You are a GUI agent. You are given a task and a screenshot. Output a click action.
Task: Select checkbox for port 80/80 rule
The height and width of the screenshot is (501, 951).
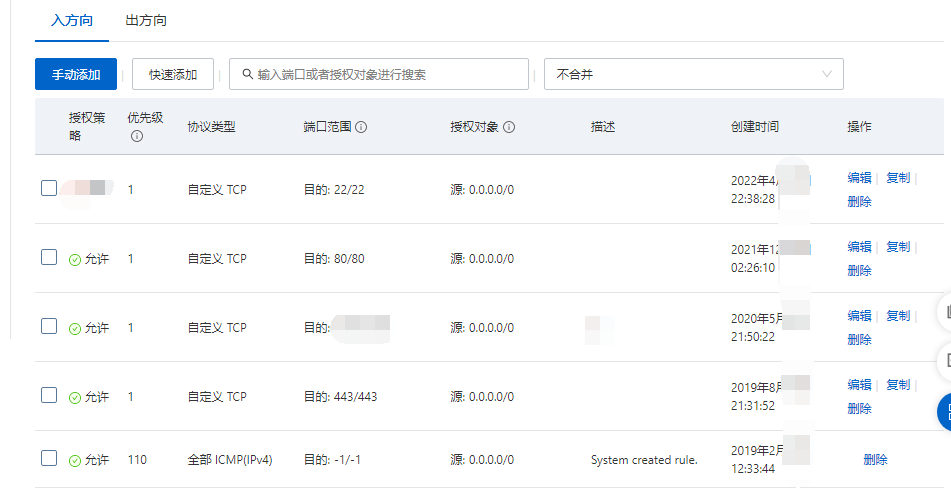point(49,257)
